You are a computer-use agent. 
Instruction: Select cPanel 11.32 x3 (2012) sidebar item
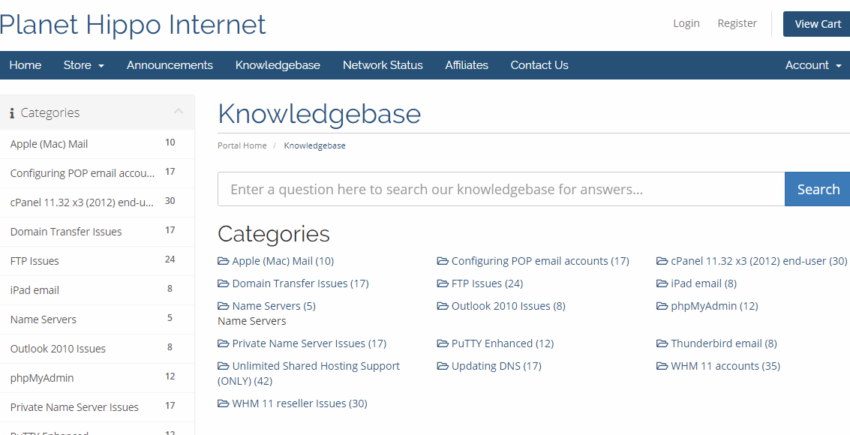point(97,202)
